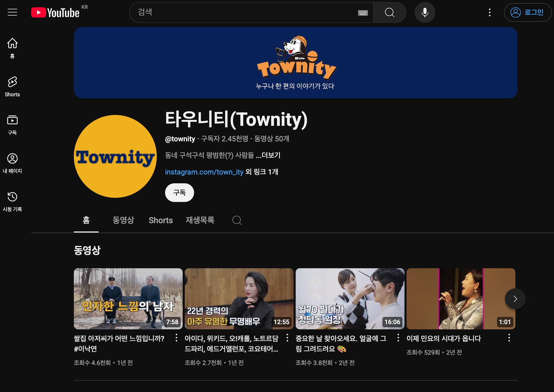Toggle the navigation drawer with the hamburger menu

(x=12, y=12)
